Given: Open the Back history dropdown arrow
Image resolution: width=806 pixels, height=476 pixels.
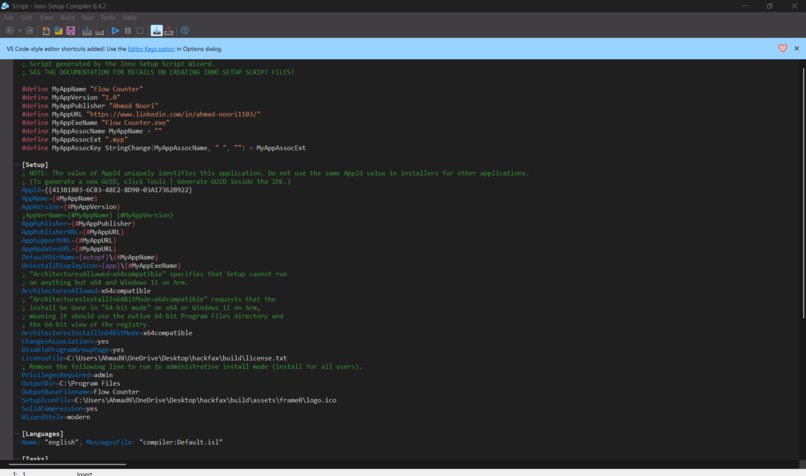Looking at the screenshot, I should click(x=20, y=31).
